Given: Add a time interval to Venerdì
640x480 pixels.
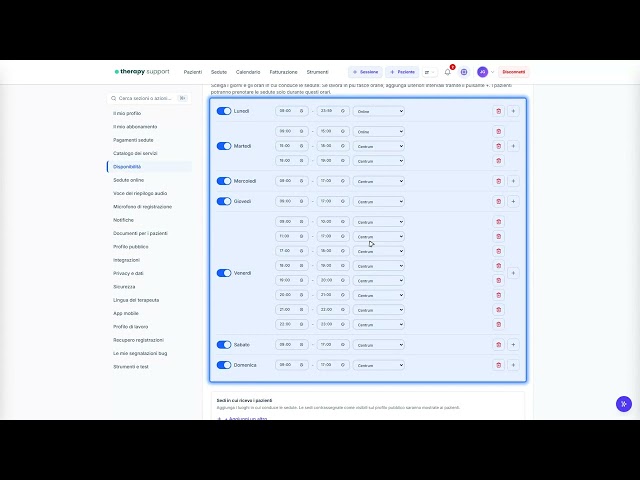Looking at the screenshot, I should tap(513, 273).
